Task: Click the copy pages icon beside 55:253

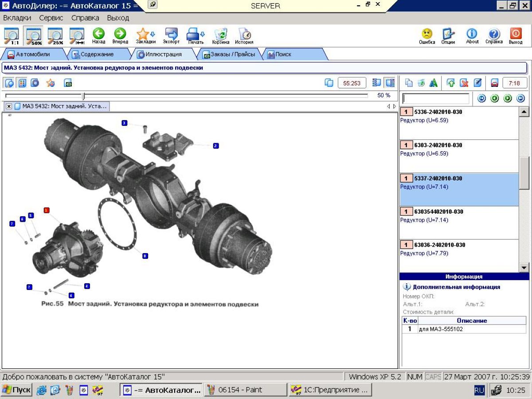Action: (x=329, y=83)
